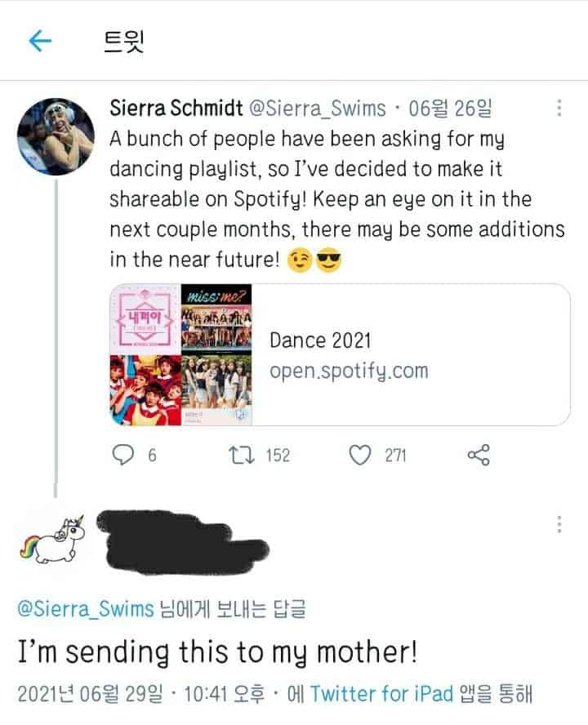Click the reply speech bubble icon
This screenshot has height=725, width=588.
pyautogui.click(x=122, y=456)
